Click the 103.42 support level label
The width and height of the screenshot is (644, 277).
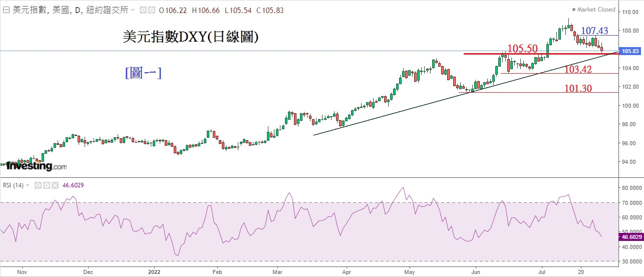(x=578, y=69)
